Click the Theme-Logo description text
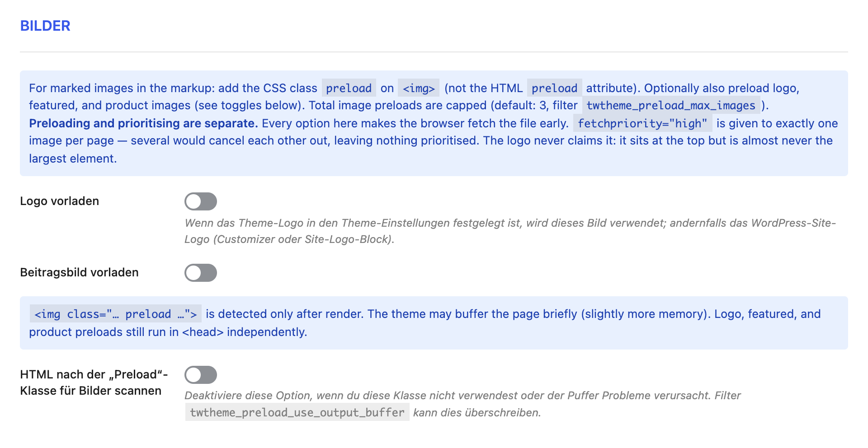 pyautogui.click(x=510, y=231)
